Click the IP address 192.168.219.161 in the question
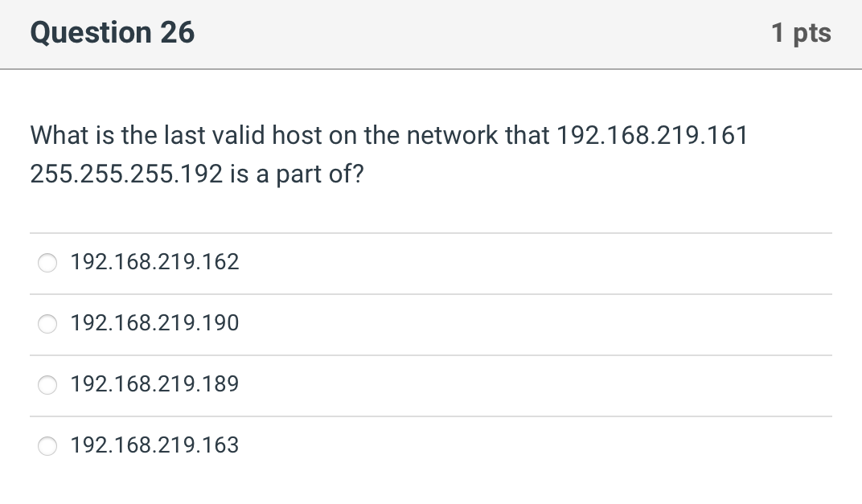The image size is (862, 504). click(x=653, y=135)
